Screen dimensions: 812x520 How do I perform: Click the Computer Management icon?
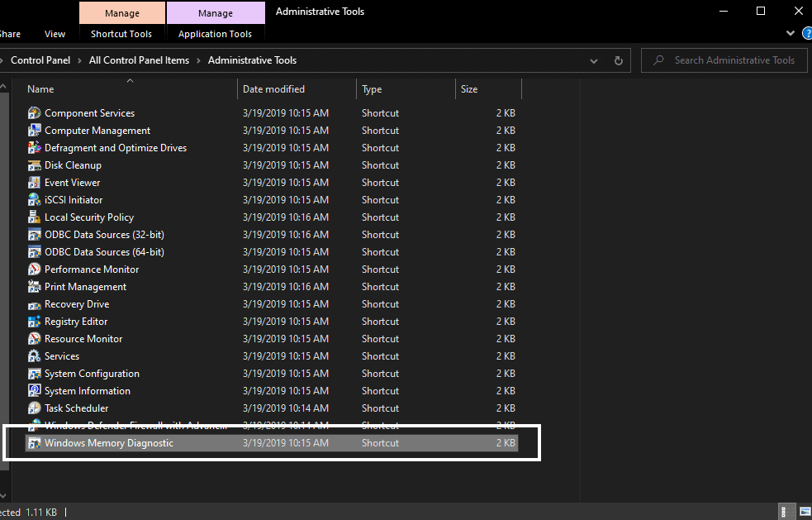click(x=34, y=130)
